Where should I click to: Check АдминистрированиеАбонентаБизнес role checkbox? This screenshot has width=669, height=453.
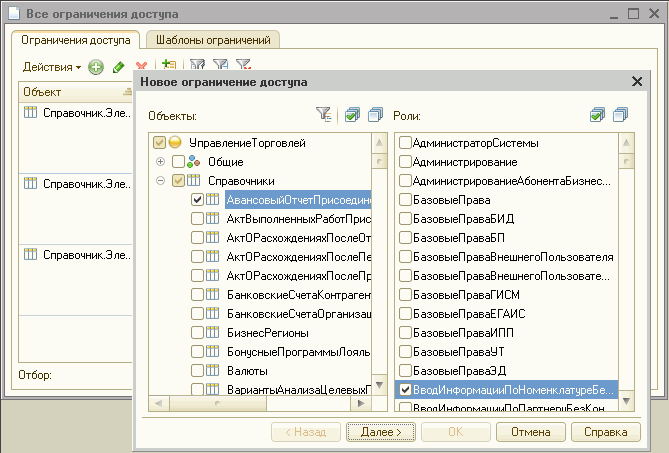(x=405, y=181)
